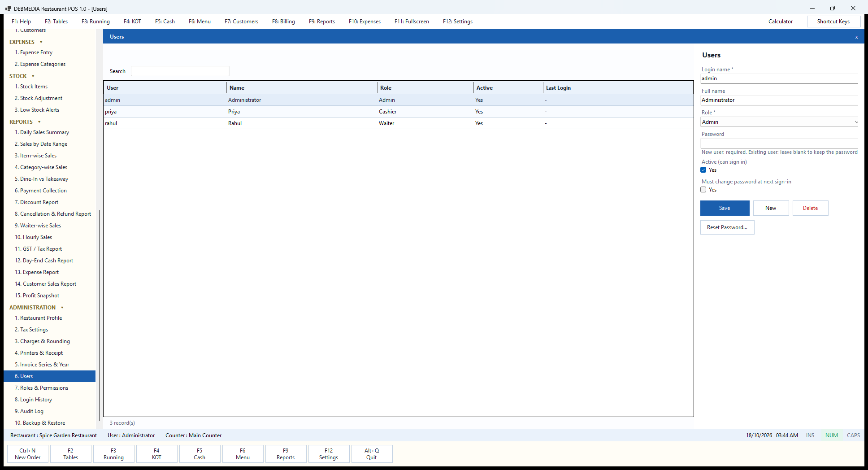Open the Shortcut Keys button
The height and width of the screenshot is (470, 868).
(x=833, y=22)
